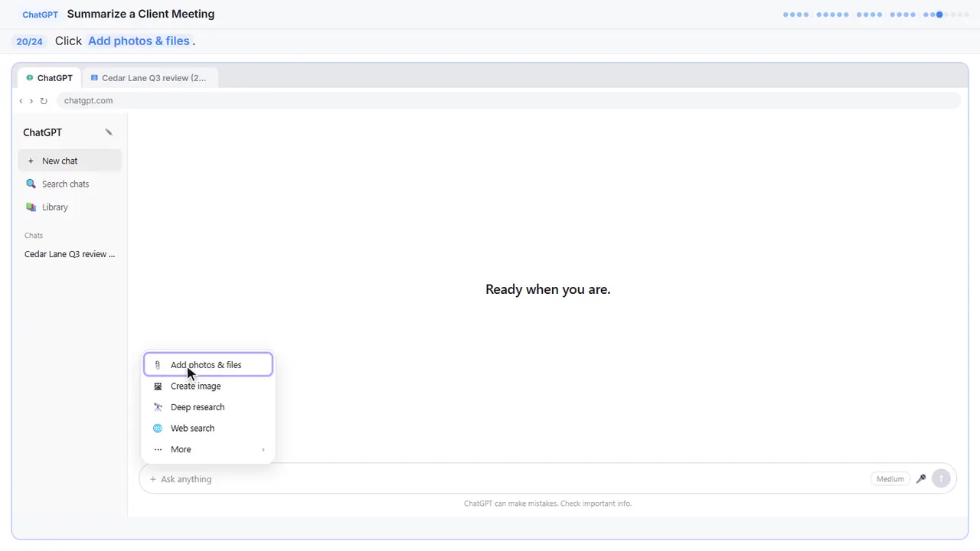
Task: Click the blue ChatGPT badge in the top header
Action: pos(40,15)
